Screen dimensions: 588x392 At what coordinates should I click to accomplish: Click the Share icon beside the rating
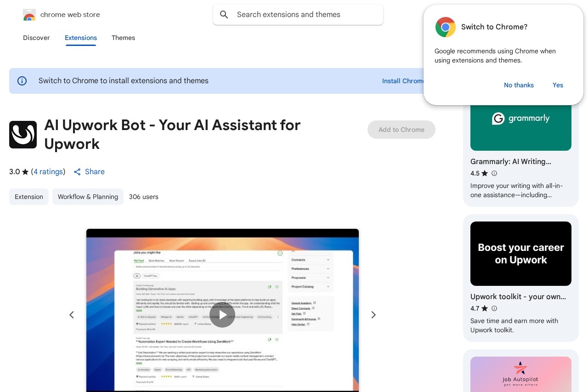coord(77,172)
